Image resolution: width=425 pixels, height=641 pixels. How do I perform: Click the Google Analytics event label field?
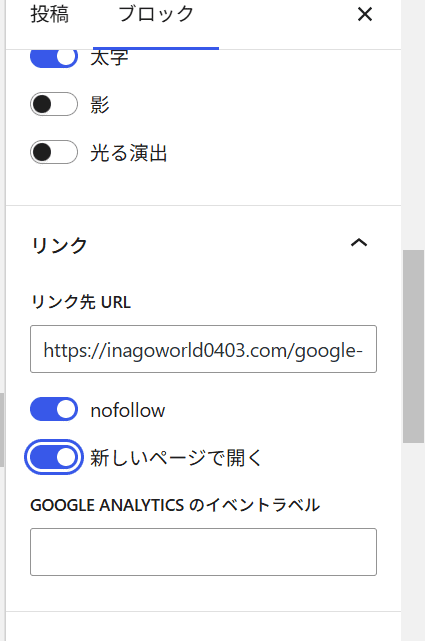coord(204,552)
